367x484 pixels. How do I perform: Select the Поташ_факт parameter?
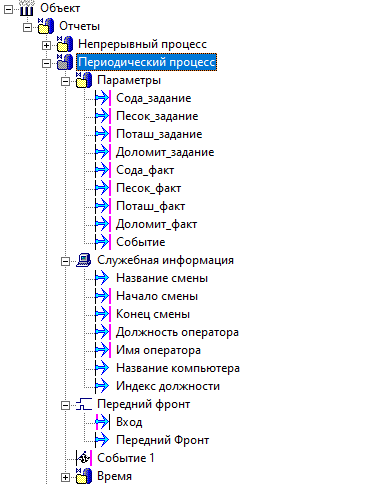[x=150, y=206]
